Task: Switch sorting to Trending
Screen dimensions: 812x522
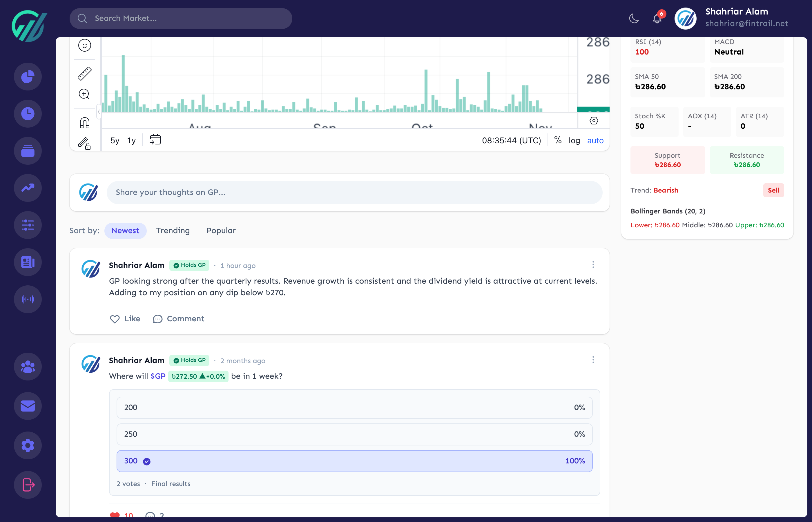Action: click(173, 231)
